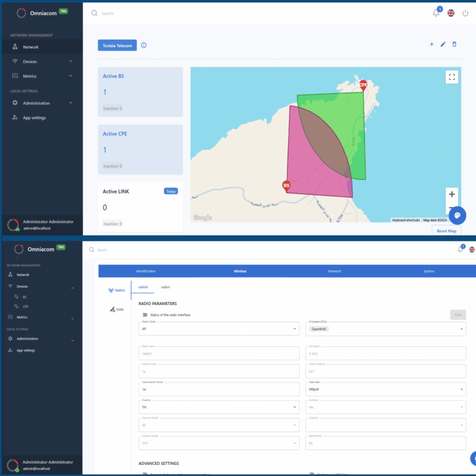
Task: Open the Active BS card
Action: (140, 92)
